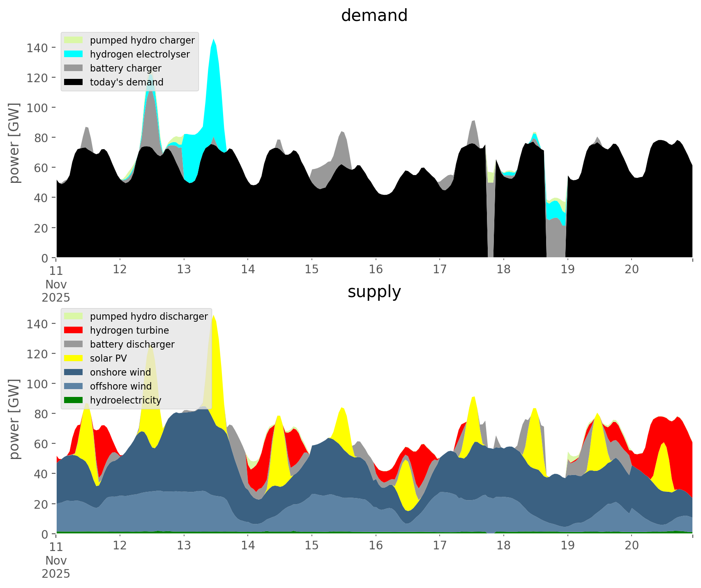Click the 'today's demand' legend label
Viewport: 701px width, 588px height.
tap(127, 82)
